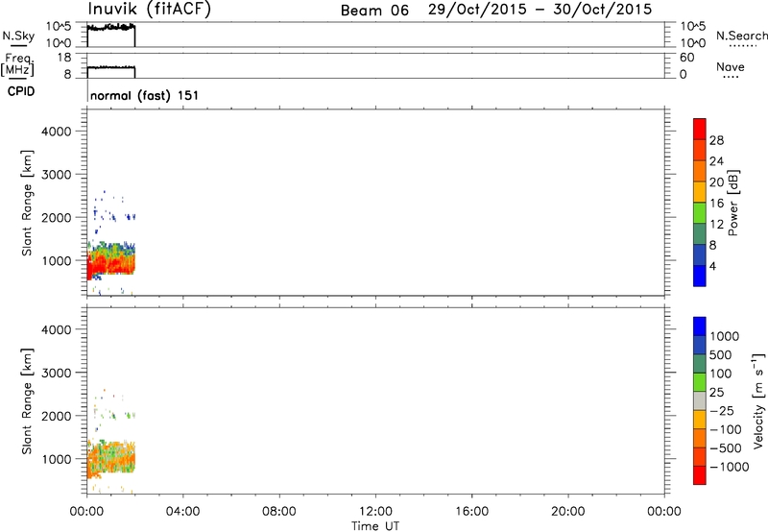
Task: Click the '60' label right of frequency panel
Action: click(x=687, y=58)
